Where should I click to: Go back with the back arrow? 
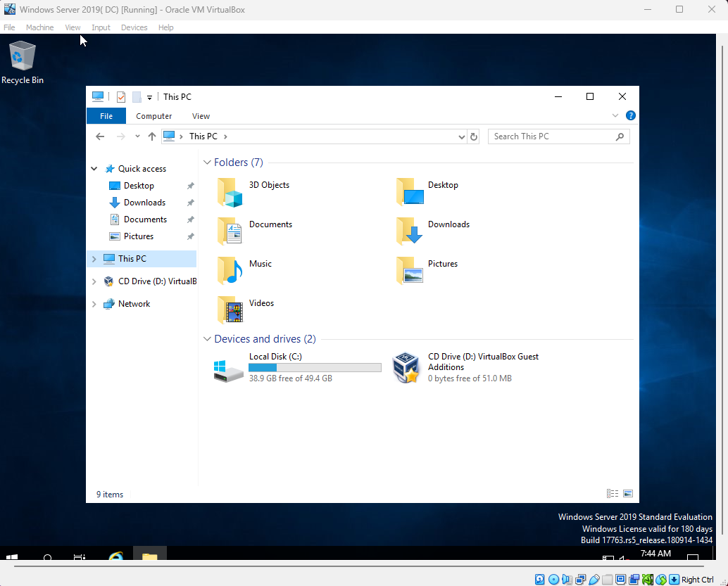pos(100,136)
